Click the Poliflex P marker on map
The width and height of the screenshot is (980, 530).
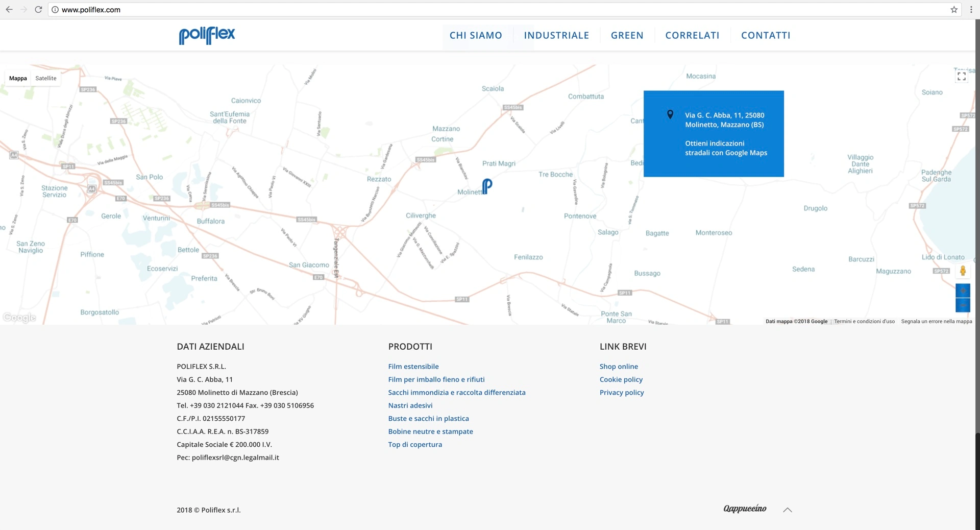[x=487, y=186]
